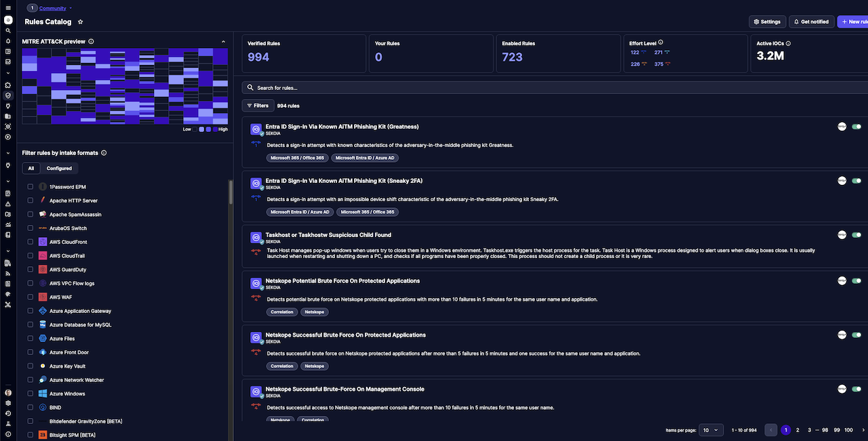The image size is (868, 441).
Task: Click the Your Rules 0 card
Action: [431, 54]
